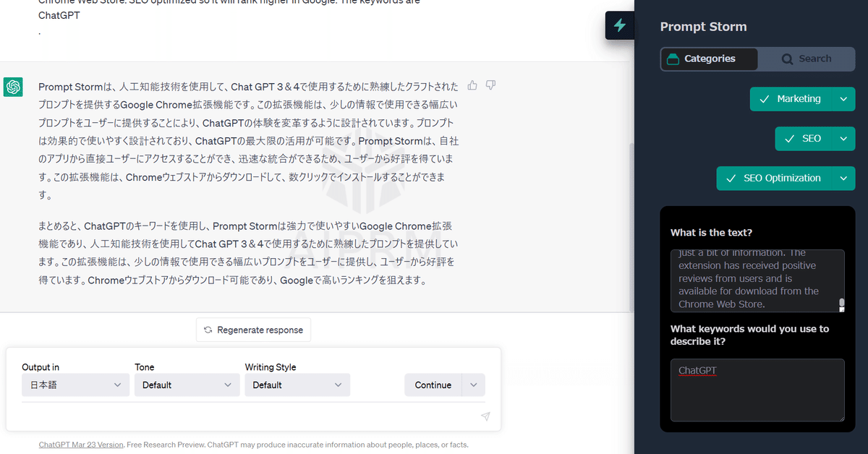Screen dimensions: 868x454
Task: Expand the chevron next to Continue
Action: (x=473, y=385)
